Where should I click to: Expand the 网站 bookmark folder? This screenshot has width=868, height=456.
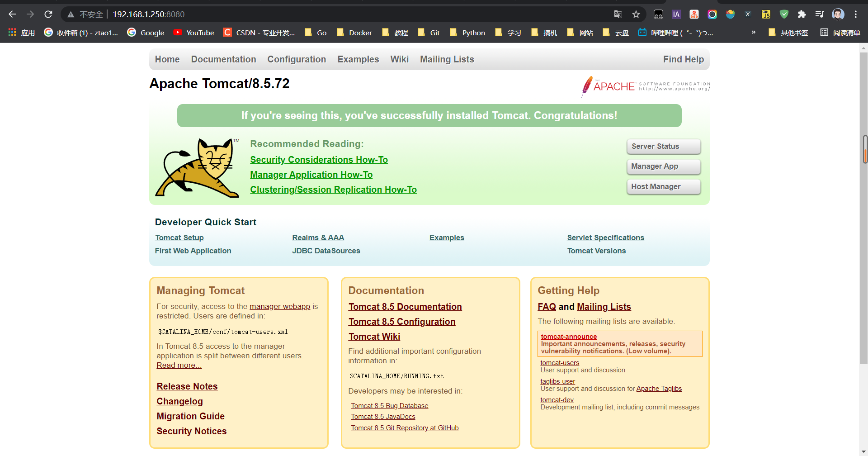[x=580, y=33]
